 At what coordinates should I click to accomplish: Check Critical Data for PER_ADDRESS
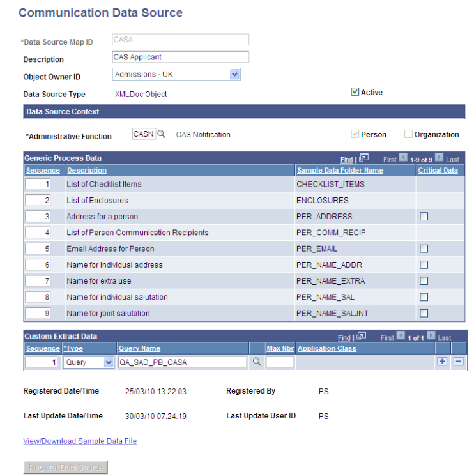tap(424, 217)
